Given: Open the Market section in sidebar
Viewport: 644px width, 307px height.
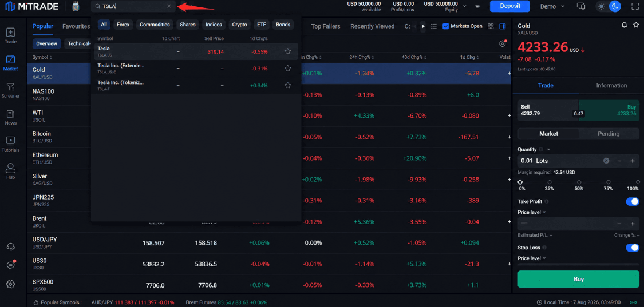Looking at the screenshot, I should (11, 63).
